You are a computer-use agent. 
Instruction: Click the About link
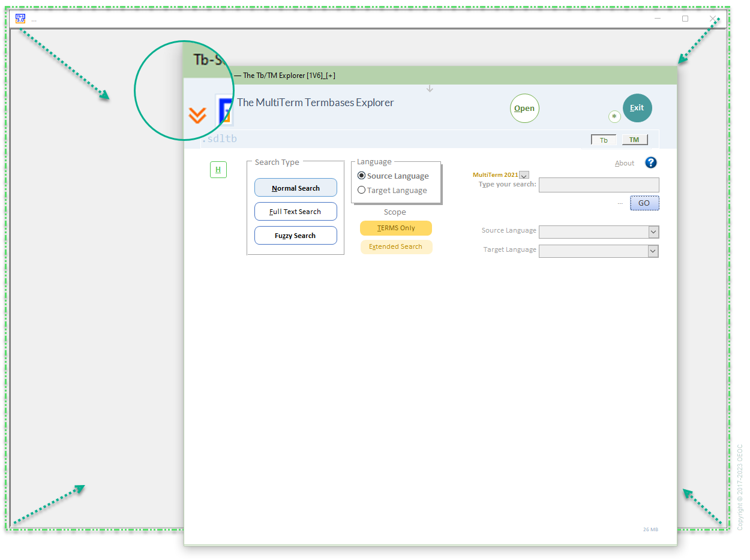(x=624, y=163)
